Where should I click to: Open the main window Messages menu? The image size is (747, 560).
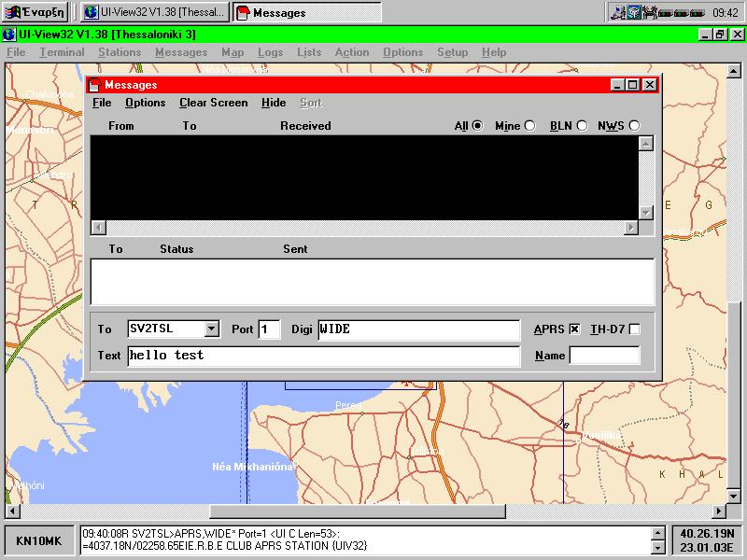coord(181,52)
